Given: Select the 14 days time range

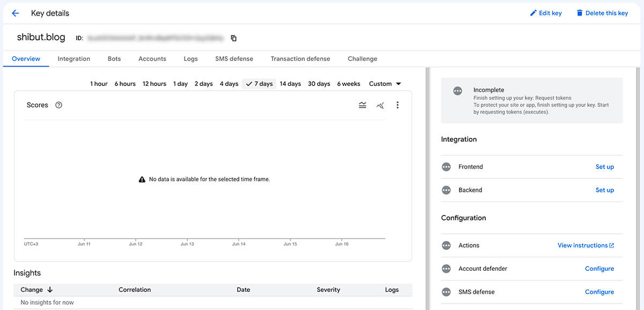Looking at the screenshot, I should (x=290, y=84).
